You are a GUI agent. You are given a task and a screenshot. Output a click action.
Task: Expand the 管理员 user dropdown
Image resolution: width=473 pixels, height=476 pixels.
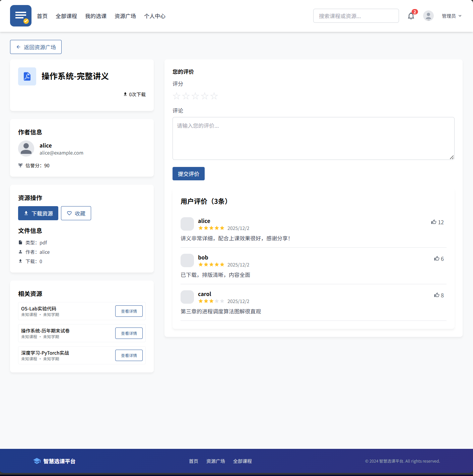[x=452, y=16]
